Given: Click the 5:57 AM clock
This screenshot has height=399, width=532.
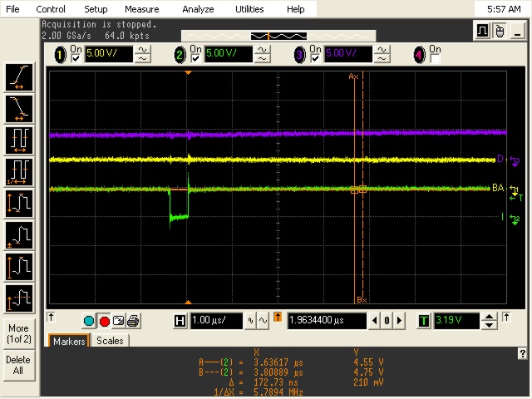Looking at the screenshot, I should 504,9.
